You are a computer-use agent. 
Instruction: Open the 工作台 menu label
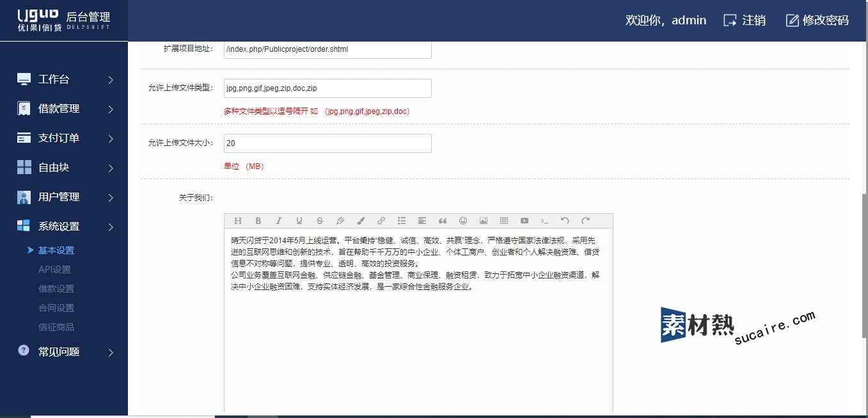[54, 79]
